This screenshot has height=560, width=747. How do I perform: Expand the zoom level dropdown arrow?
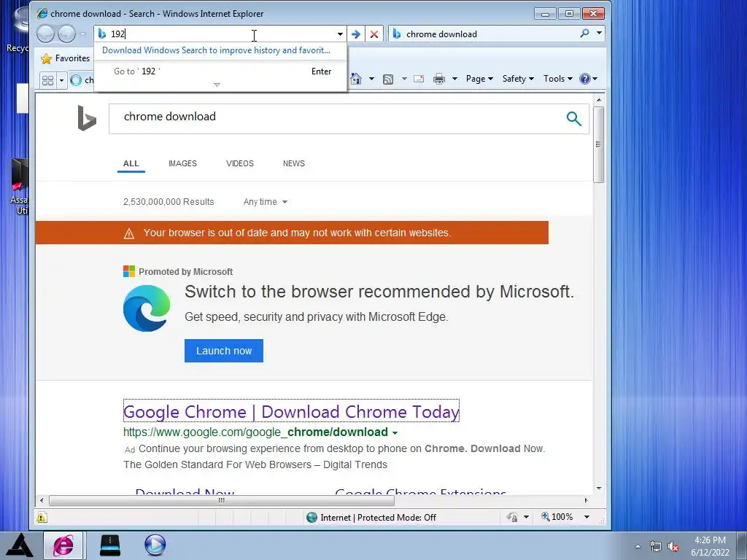[587, 517]
